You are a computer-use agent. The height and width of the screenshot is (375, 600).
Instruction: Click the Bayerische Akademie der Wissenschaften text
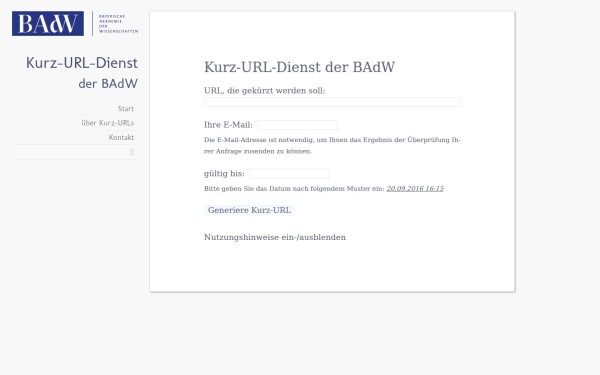(x=118, y=24)
